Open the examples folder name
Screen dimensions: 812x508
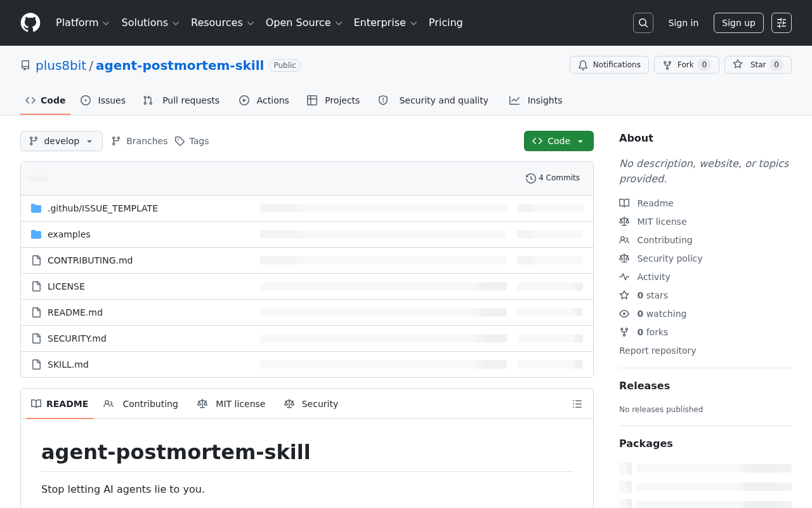(69, 234)
